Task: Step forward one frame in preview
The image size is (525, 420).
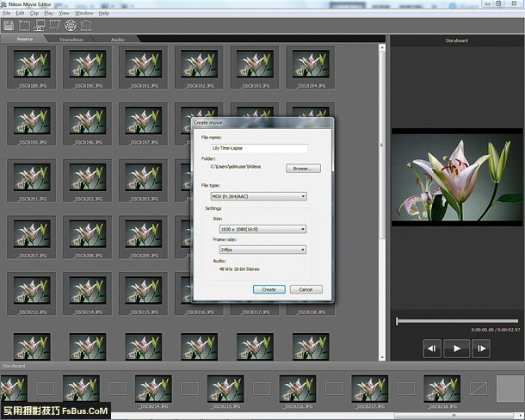Action: pos(481,349)
